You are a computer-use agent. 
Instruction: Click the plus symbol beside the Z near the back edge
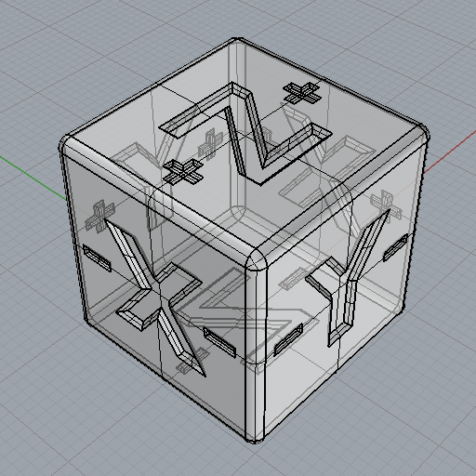click(302, 92)
